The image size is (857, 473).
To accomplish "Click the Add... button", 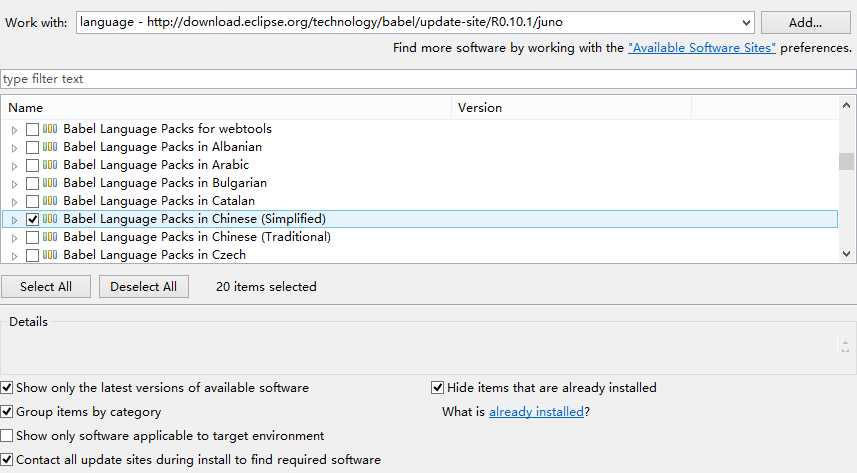I will click(805, 22).
